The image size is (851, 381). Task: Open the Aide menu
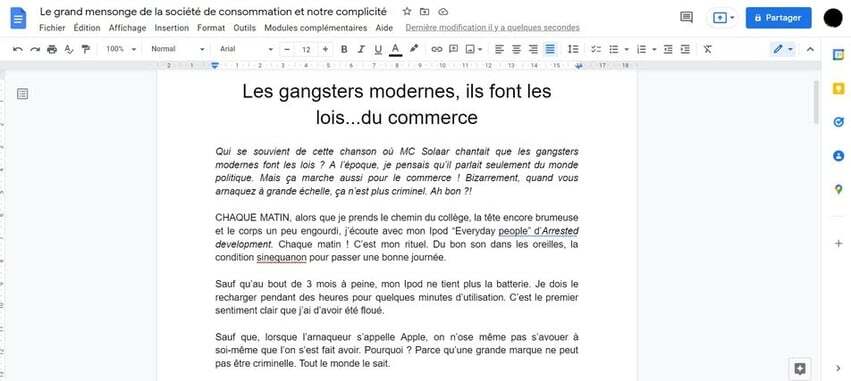coord(384,28)
